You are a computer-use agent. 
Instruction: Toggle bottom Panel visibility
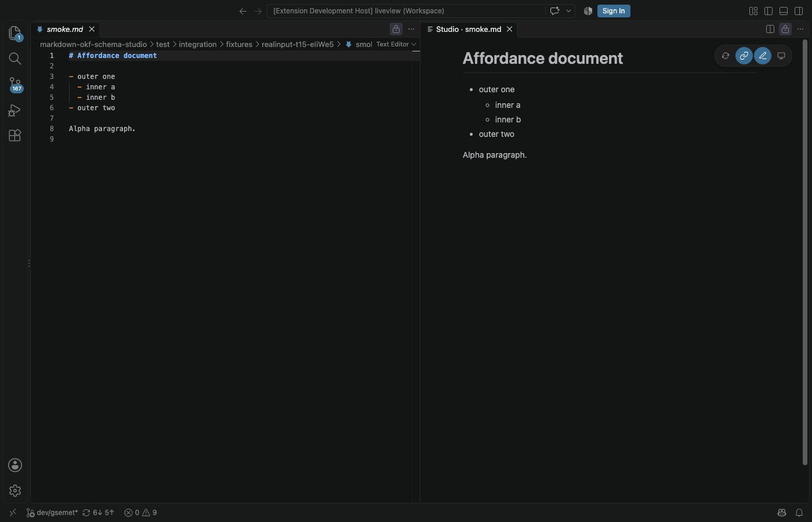click(x=784, y=11)
